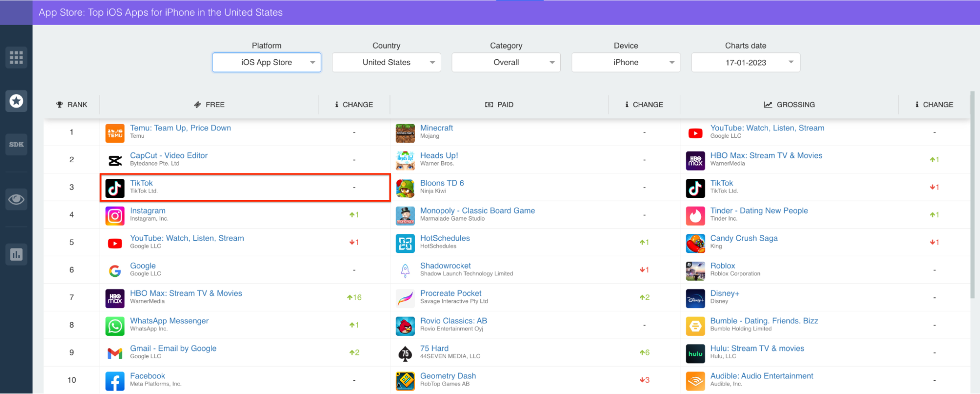Click the HotSchedules app icon
980x394 pixels.
coord(405,243)
